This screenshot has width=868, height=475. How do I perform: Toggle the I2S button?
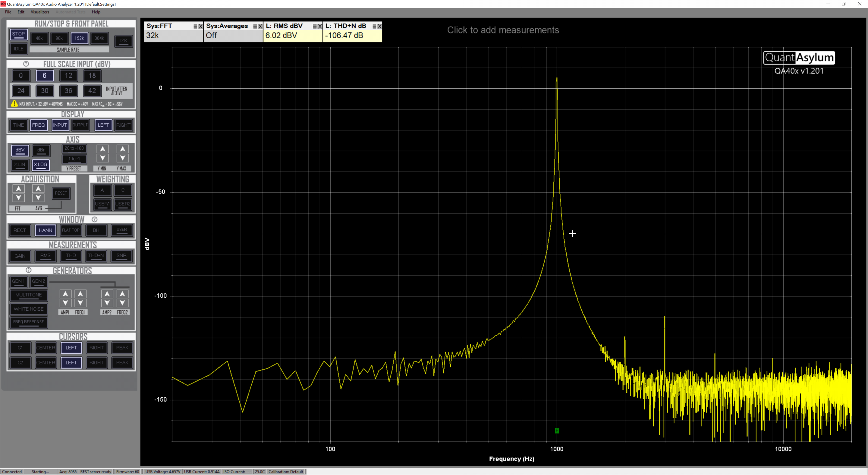pos(123,41)
